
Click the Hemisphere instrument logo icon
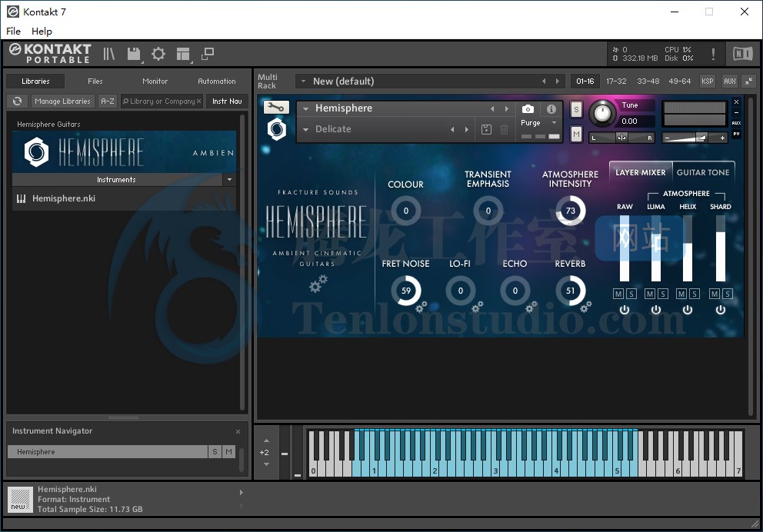click(x=276, y=129)
